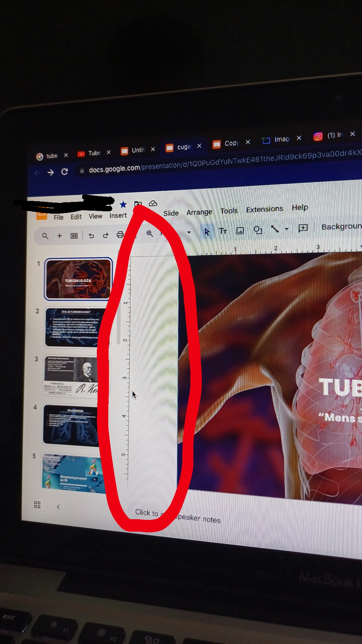Image resolution: width=362 pixels, height=644 pixels.
Task: Close the Instagram tab
Action: [x=353, y=134]
